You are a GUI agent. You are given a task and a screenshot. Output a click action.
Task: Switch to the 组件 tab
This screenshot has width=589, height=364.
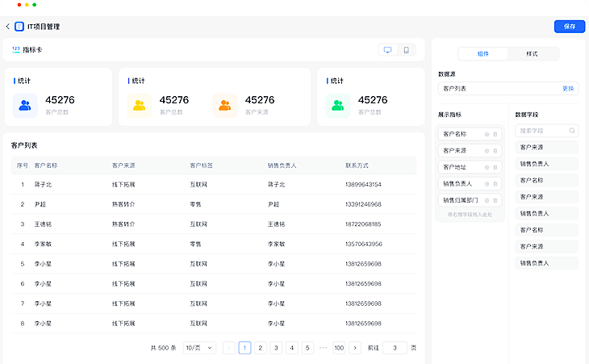[x=483, y=54]
